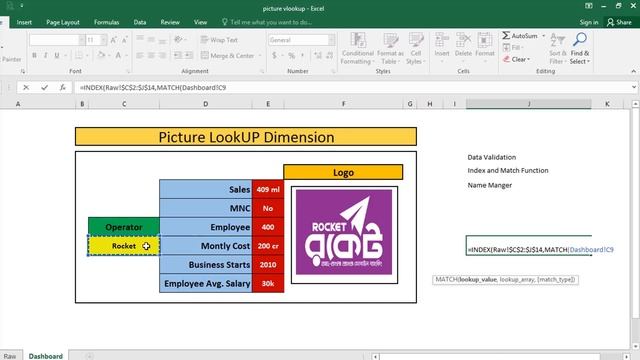Add a new sheet with plus button
This screenshot has width=640, height=360.
89,356
